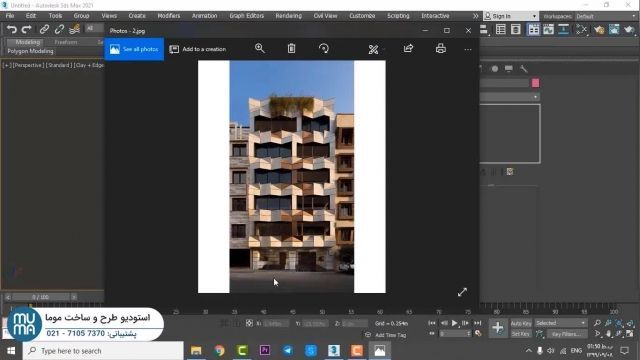The image size is (640, 360).
Task: Click the zoom magnifier in Photos
Action: [x=260, y=49]
